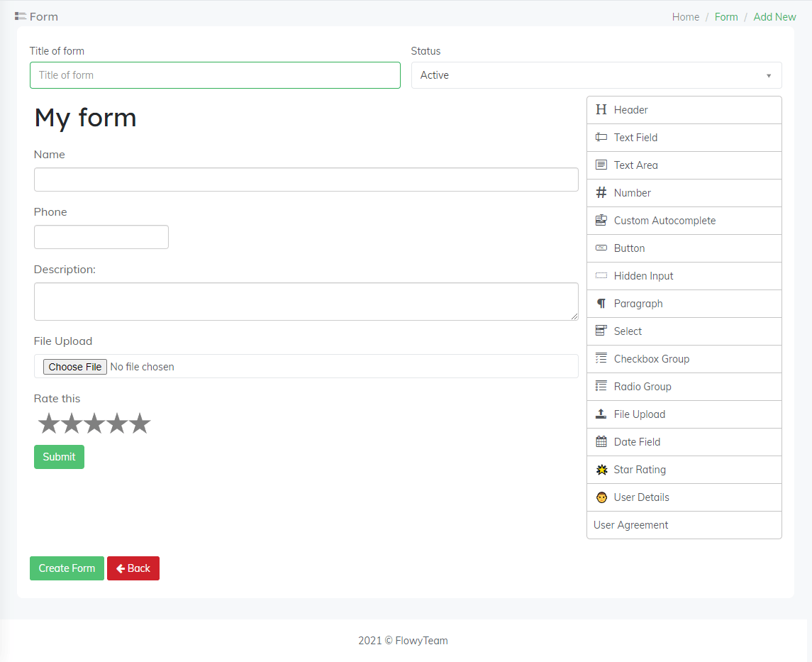
Task: Click the Header element icon
Action: click(601, 110)
